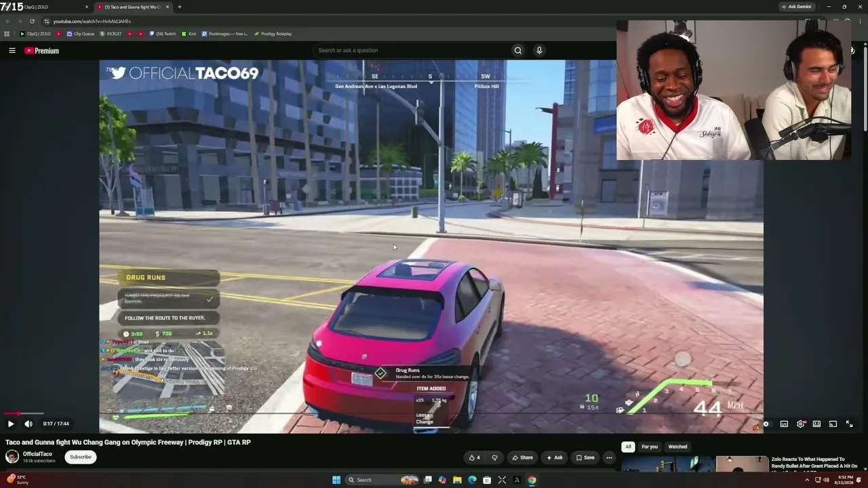Close the ClipQ | ZOLO browser tab
The image size is (868, 488).
click(86, 7)
